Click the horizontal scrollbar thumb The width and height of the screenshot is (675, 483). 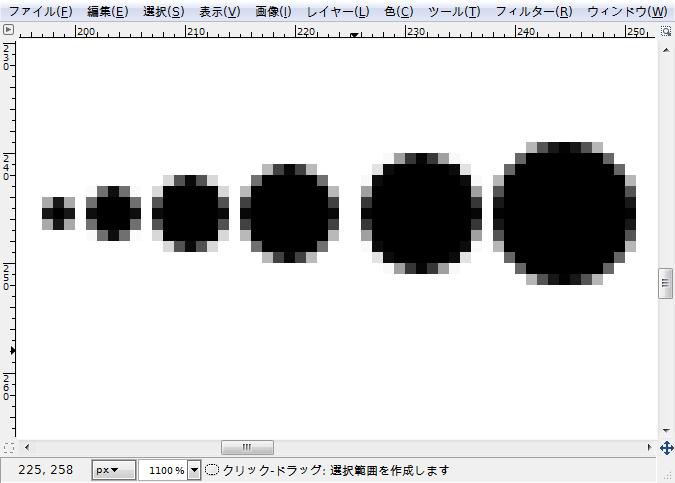tap(247, 447)
